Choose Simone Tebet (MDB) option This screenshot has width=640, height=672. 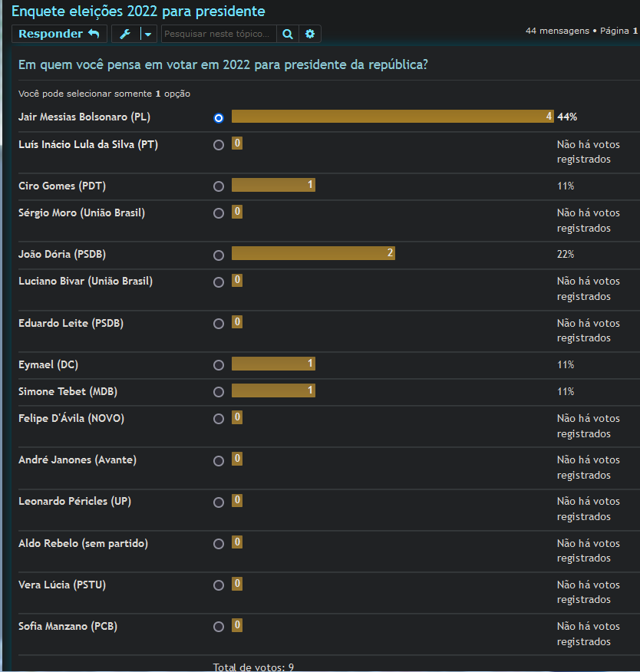click(219, 392)
